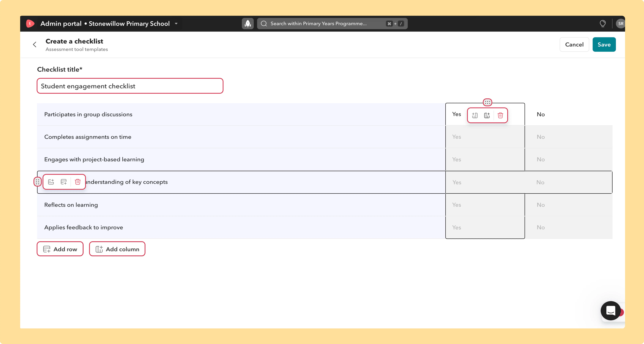Insert row below the key concepts row

64,182
